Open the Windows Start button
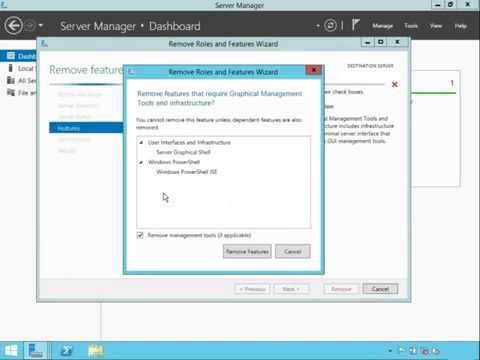The width and height of the screenshot is (480, 360). 11,351
